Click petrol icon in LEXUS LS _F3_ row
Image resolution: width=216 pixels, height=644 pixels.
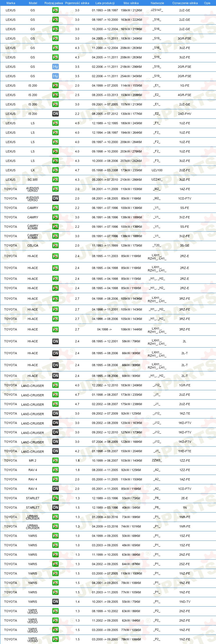click(56, 161)
